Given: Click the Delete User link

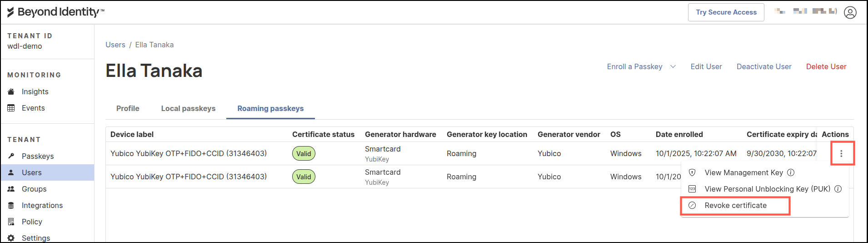Looking at the screenshot, I should (826, 66).
